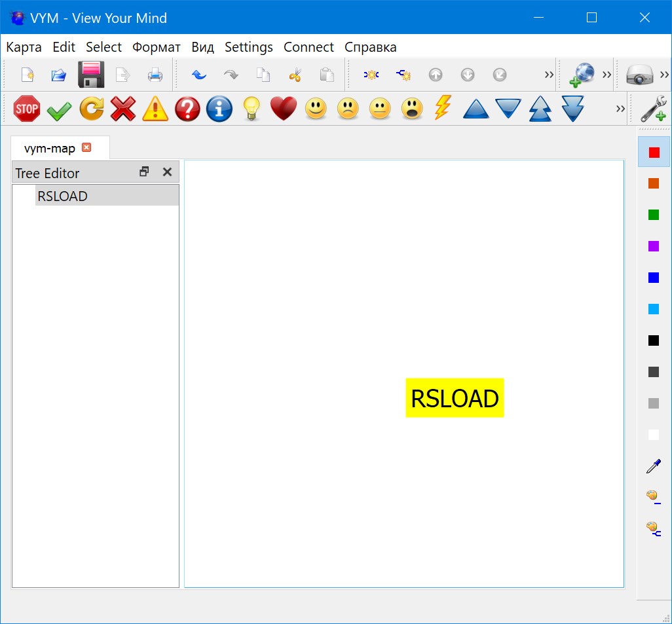The height and width of the screenshot is (624, 672).
Task: Click the Cut scissors icon
Action: tap(295, 75)
